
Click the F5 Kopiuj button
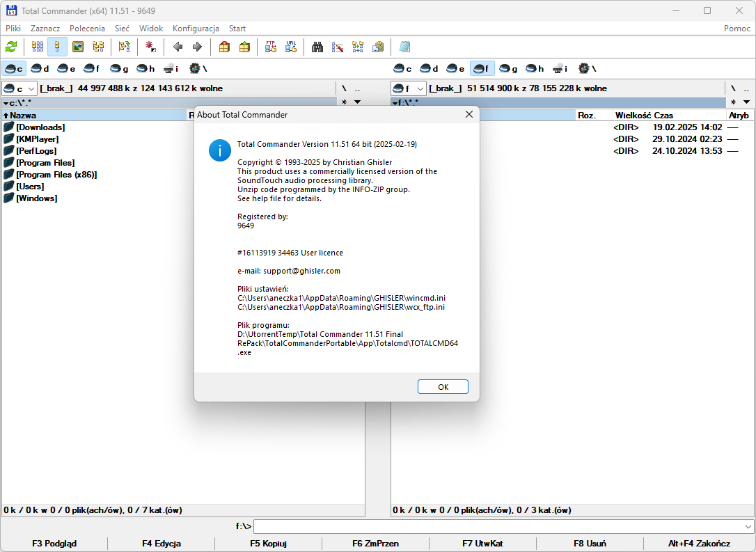pyautogui.click(x=269, y=544)
